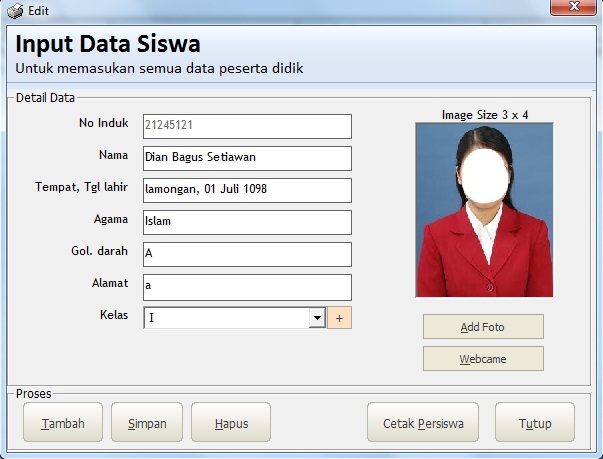Open the Webcame capture button
Viewport: 603px width, 459px height.
tap(483, 359)
